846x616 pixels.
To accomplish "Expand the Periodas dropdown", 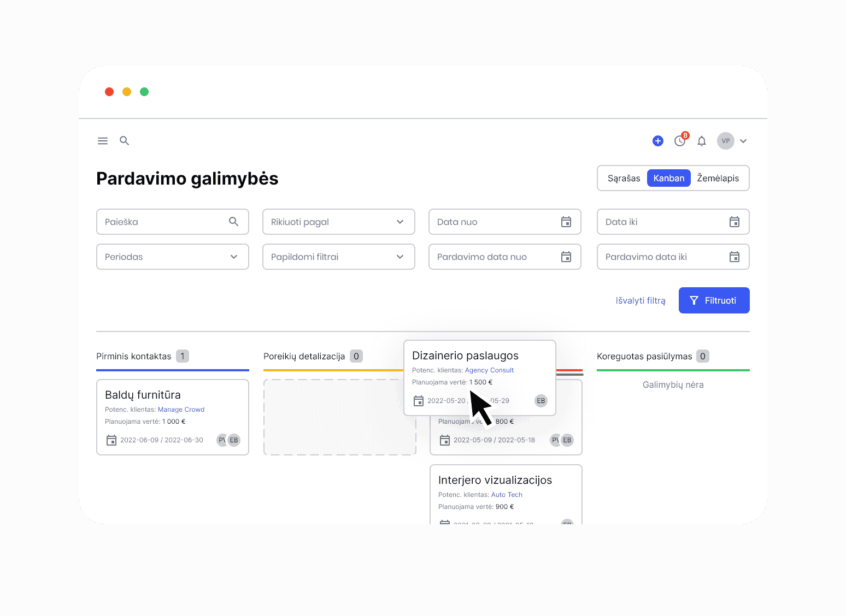I will click(x=172, y=257).
